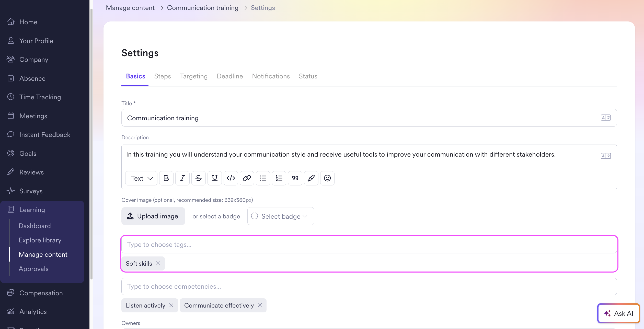This screenshot has height=329, width=644.
Task: Click the Upload image button
Action: click(153, 216)
